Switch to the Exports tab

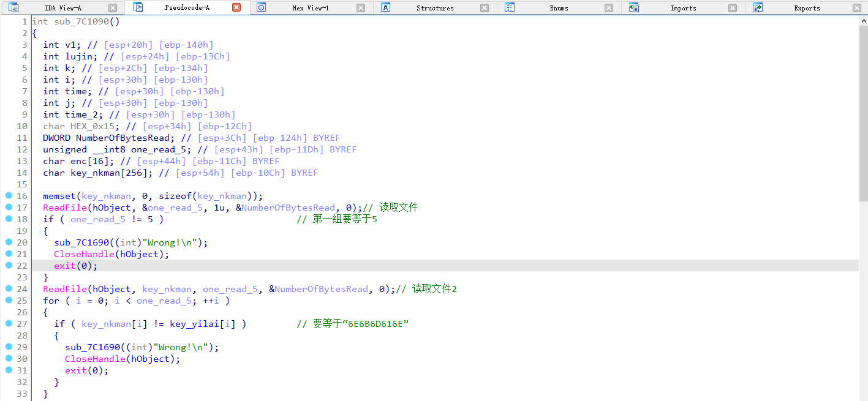click(x=806, y=8)
